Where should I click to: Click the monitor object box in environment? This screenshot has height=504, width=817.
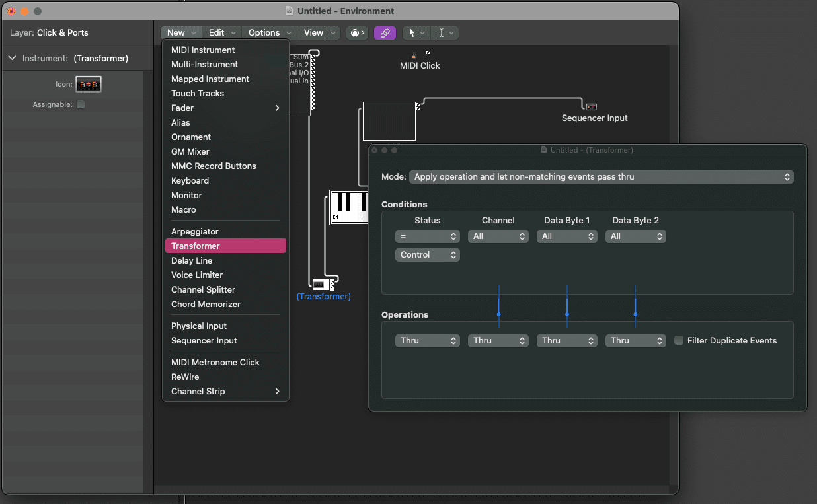tap(389, 121)
